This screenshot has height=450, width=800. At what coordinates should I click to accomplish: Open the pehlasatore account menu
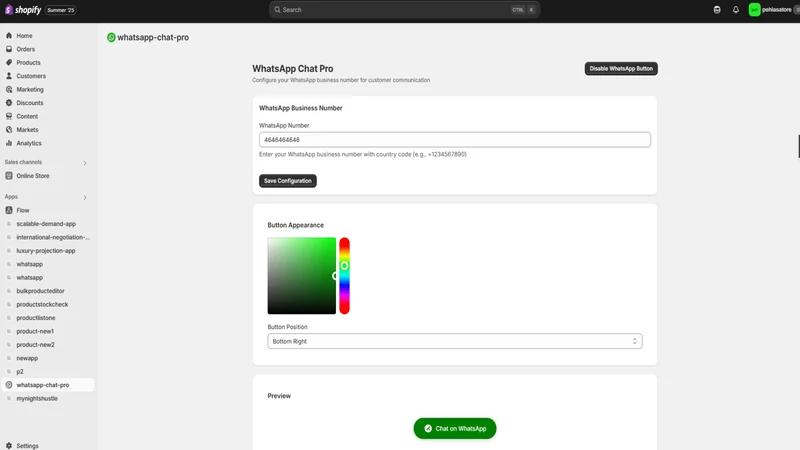pyautogui.click(x=772, y=10)
